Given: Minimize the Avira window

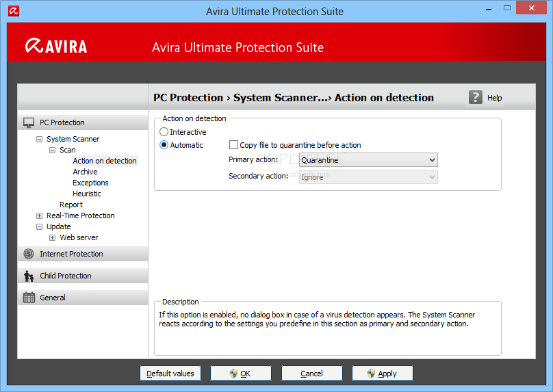Looking at the screenshot, I should [489, 8].
